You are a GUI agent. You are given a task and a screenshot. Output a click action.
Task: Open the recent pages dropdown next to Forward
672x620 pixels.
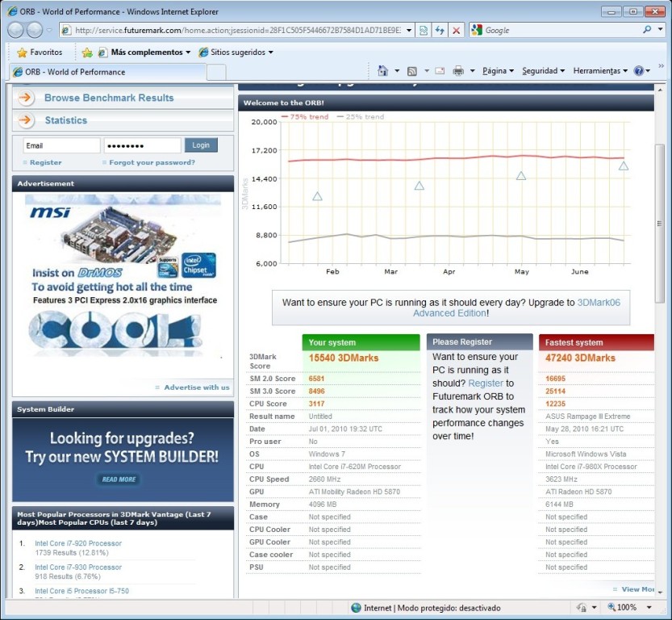(49, 31)
